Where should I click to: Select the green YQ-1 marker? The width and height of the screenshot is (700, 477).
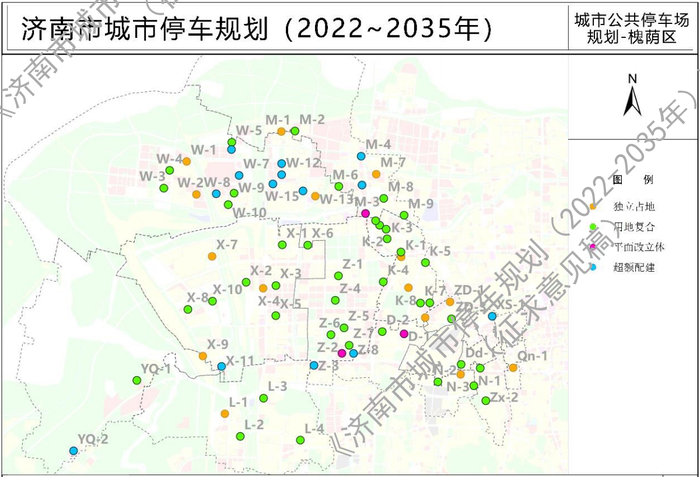[x=137, y=381]
